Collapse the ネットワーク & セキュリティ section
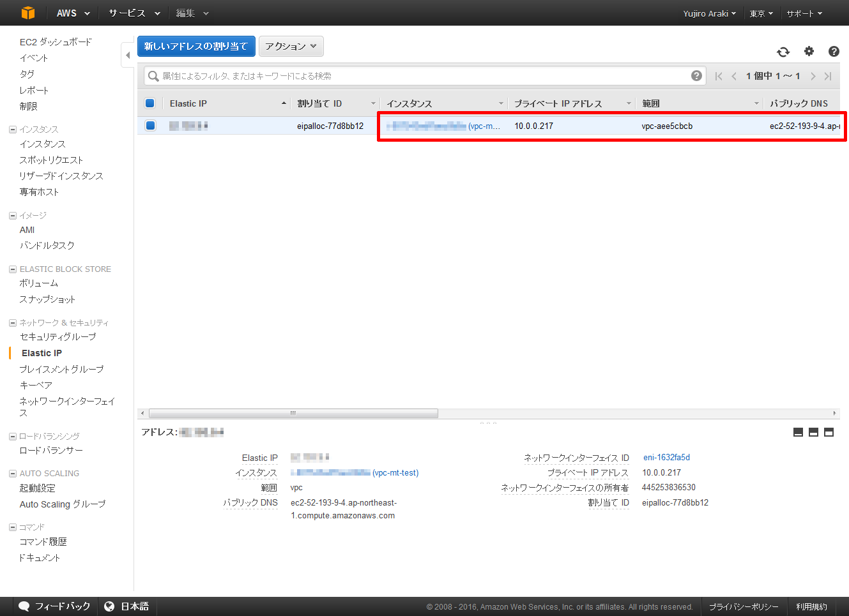 (13, 323)
